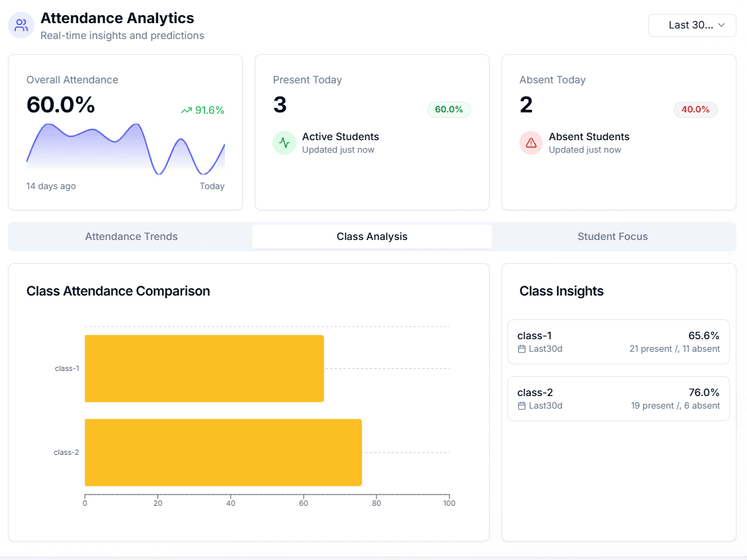This screenshot has height=560, width=747.
Task: Click the Absent Students label
Action: click(x=588, y=137)
